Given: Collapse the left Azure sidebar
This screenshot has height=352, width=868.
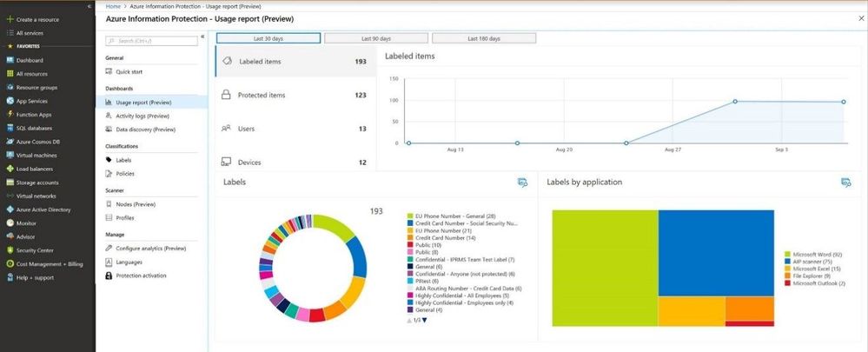Looking at the screenshot, I should pos(89,6).
